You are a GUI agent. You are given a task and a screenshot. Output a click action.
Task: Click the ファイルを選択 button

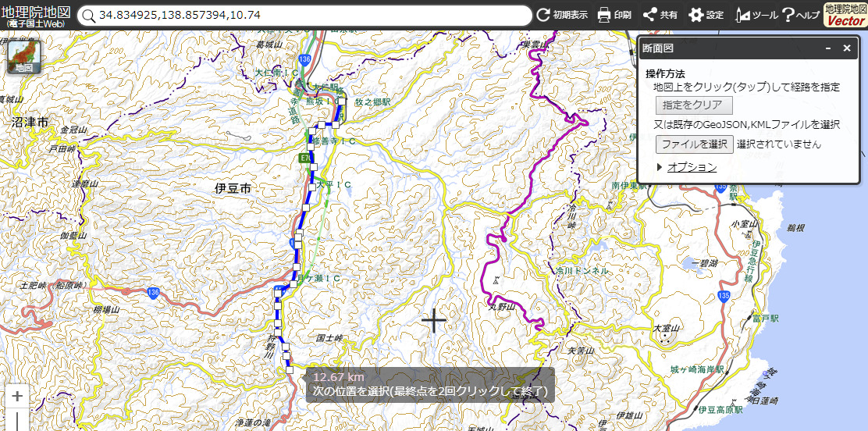click(x=694, y=144)
